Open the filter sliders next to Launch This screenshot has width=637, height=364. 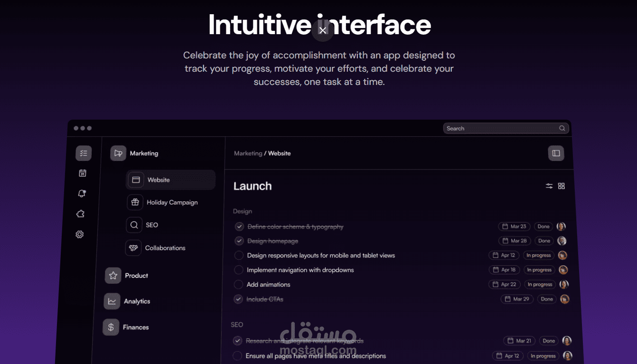tap(549, 186)
